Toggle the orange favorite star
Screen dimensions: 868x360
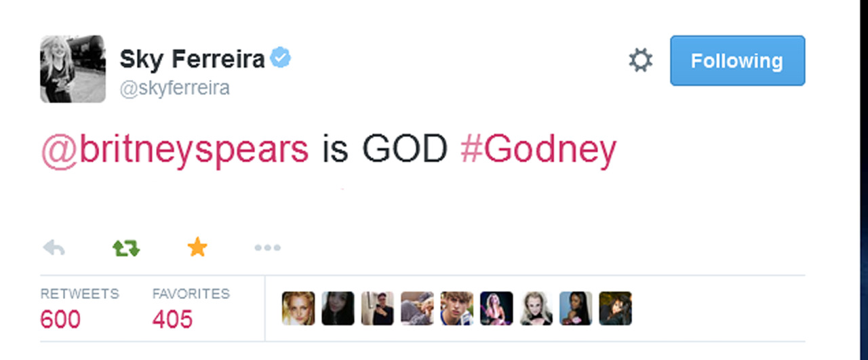(197, 248)
